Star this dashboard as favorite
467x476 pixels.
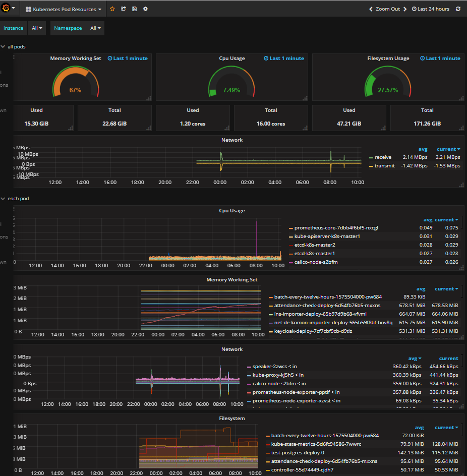pos(112,9)
